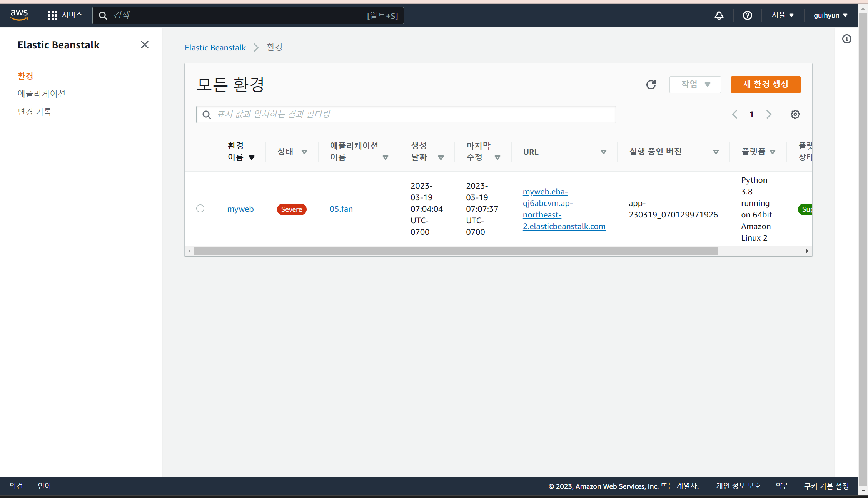
Task: Go to previous page arrow
Action: tap(734, 114)
